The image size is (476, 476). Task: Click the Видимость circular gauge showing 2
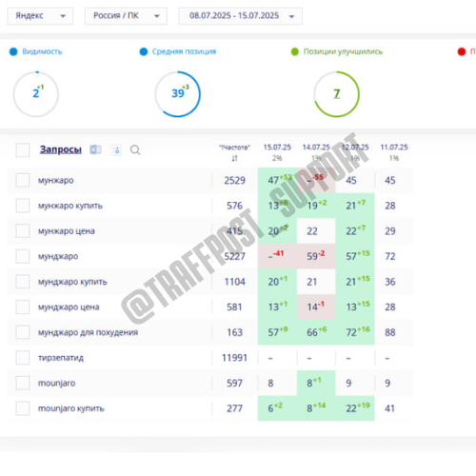coord(36,94)
